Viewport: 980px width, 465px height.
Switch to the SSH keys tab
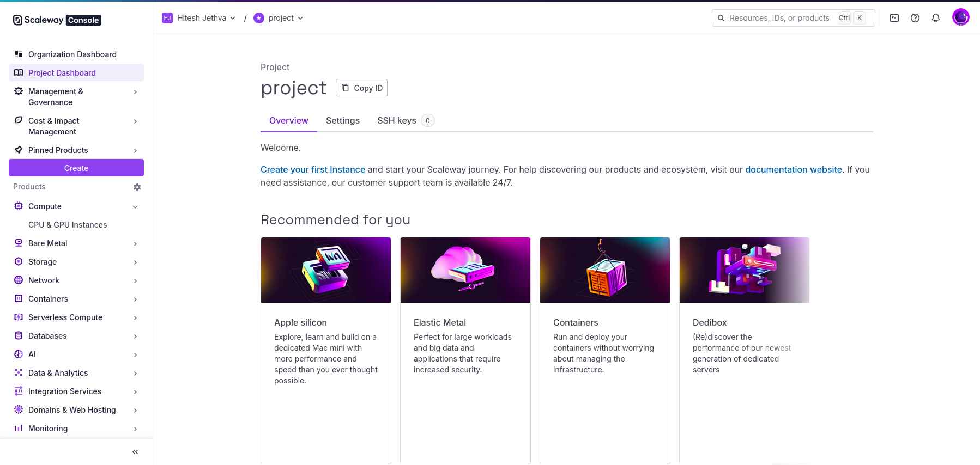[406, 120]
